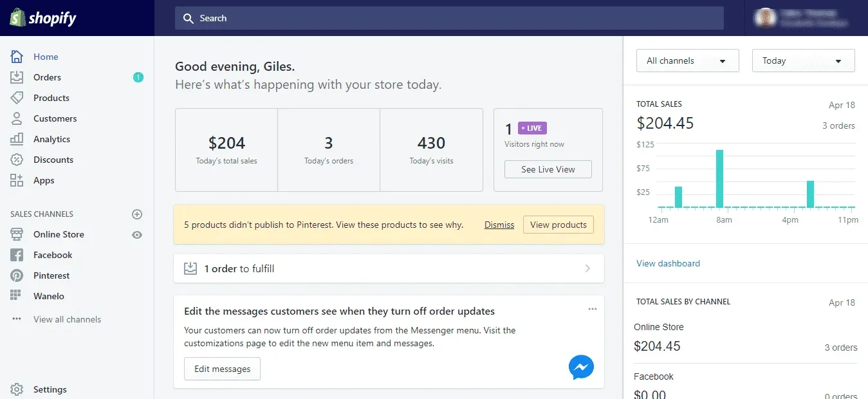The width and height of the screenshot is (868, 399).
Task: Open the View dashboard link
Action: [668, 263]
